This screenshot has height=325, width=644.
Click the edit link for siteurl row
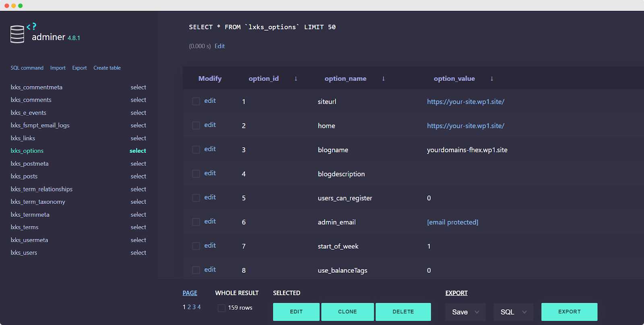pos(210,101)
